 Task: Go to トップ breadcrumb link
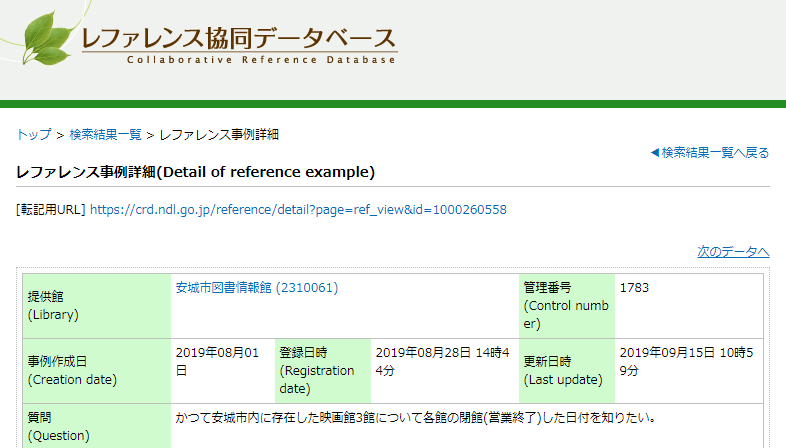34,135
